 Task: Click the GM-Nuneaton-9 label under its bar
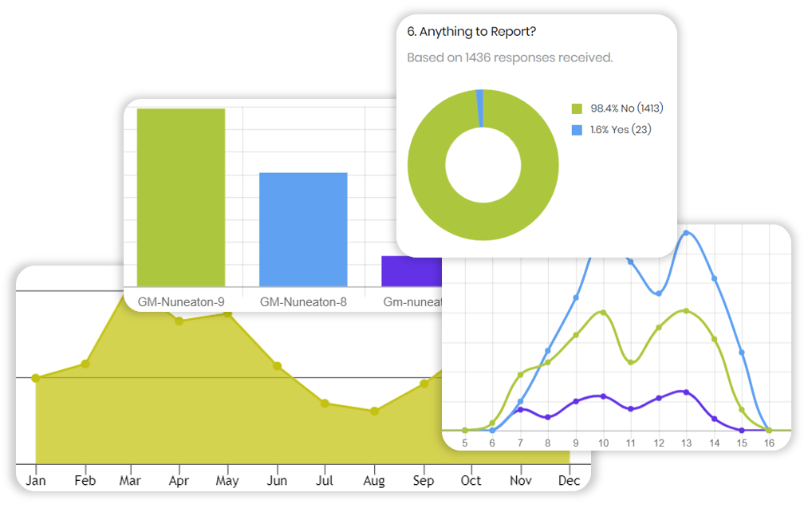point(181,301)
